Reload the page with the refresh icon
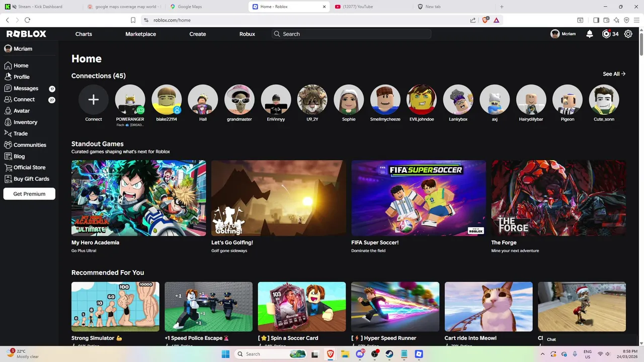This screenshot has height=362, width=644. 27,20
